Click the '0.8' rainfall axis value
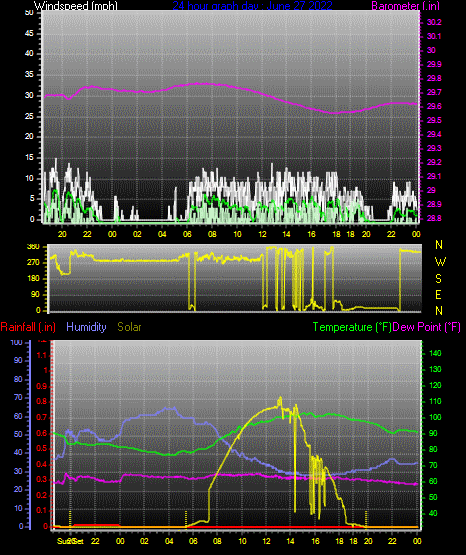The width and height of the screenshot is (466, 555). pyautogui.click(x=41, y=402)
